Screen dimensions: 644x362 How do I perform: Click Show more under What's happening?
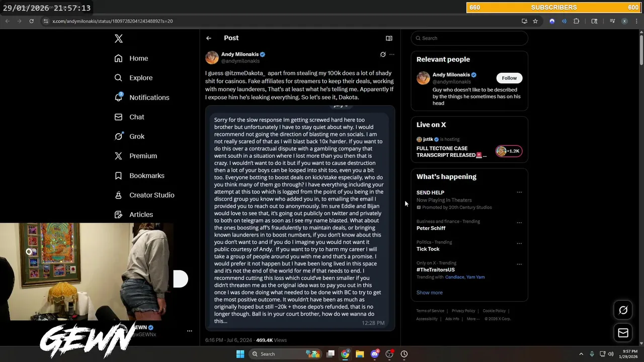tap(429, 293)
